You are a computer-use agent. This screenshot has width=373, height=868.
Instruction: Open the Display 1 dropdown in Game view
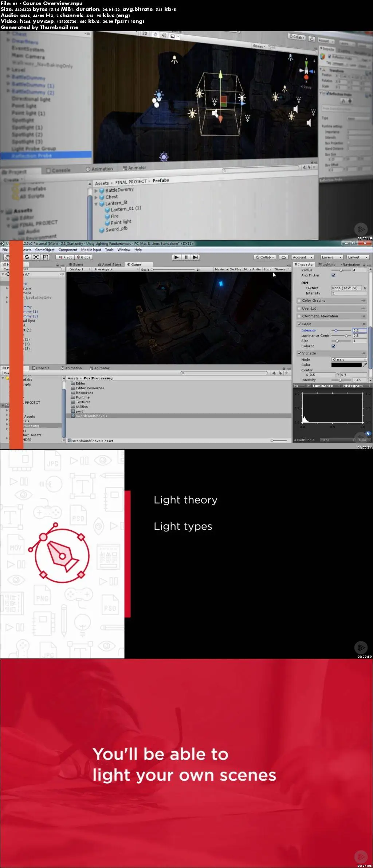tap(79, 269)
